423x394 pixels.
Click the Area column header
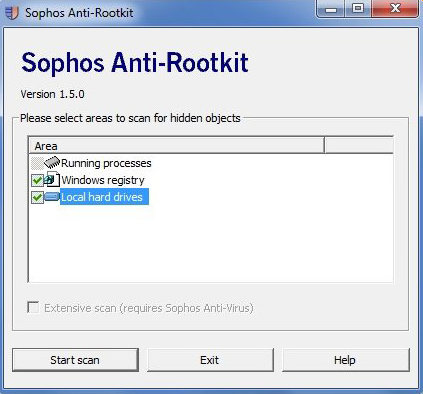176,146
